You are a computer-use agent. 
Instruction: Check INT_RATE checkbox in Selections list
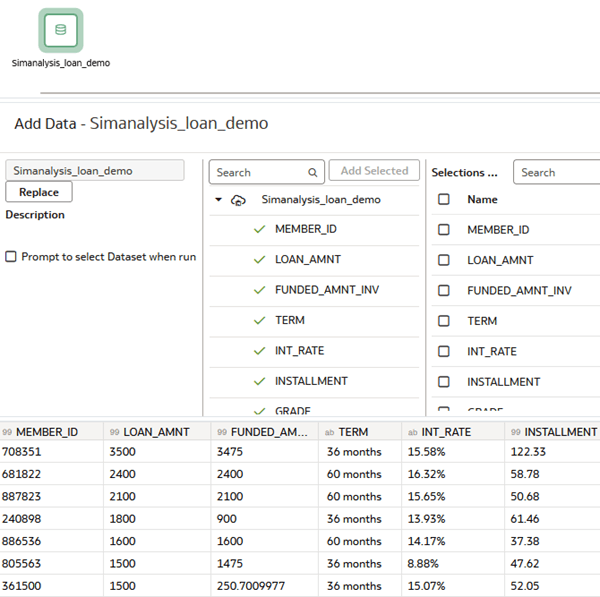pos(443,351)
